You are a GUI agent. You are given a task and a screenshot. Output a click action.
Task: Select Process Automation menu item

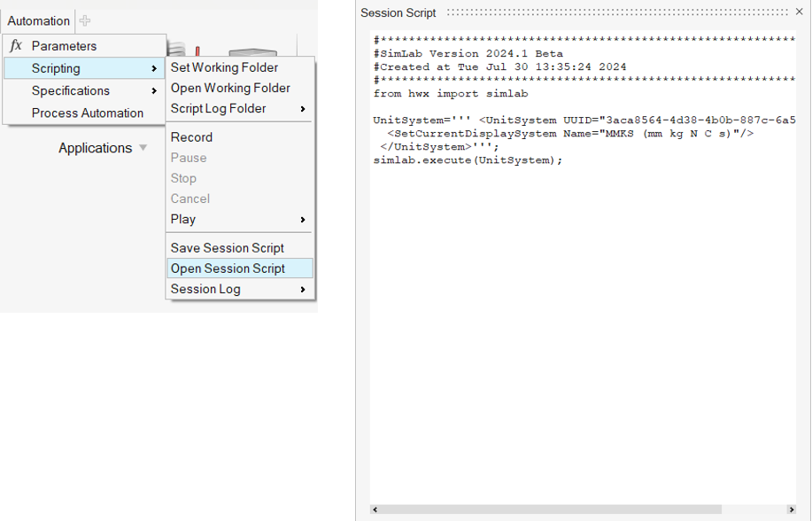[x=87, y=113]
